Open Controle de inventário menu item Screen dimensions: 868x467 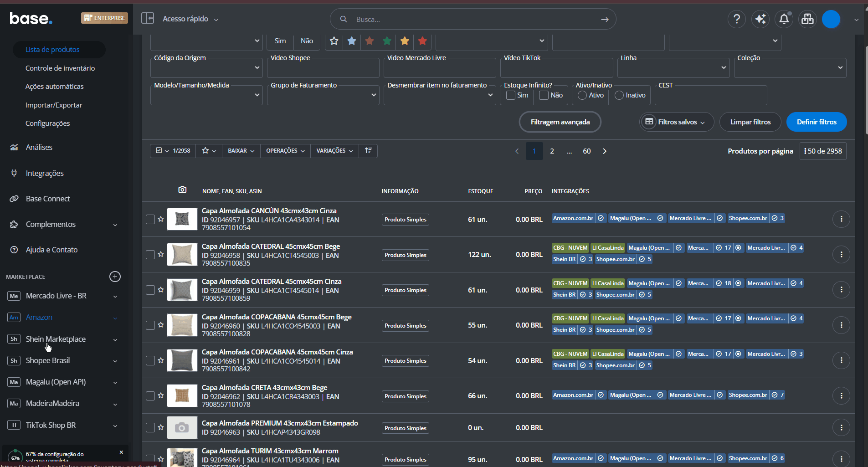point(60,68)
